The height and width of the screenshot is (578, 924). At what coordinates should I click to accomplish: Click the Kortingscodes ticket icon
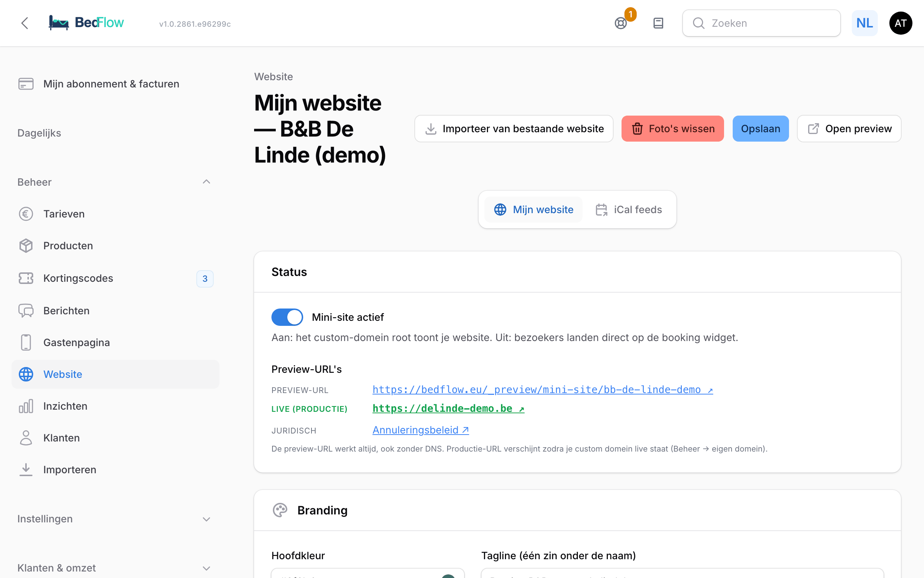click(26, 278)
